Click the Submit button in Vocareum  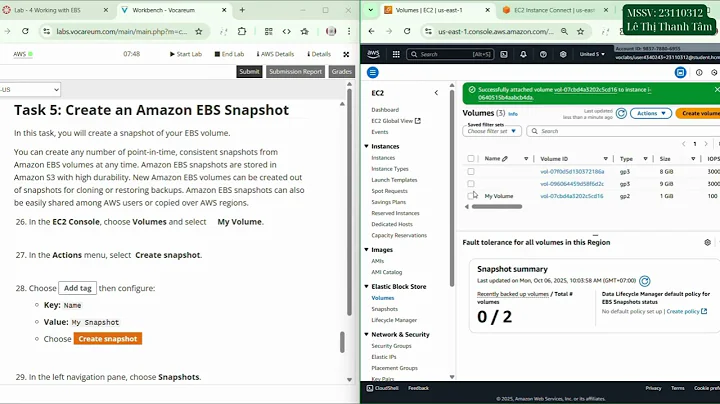249,72
